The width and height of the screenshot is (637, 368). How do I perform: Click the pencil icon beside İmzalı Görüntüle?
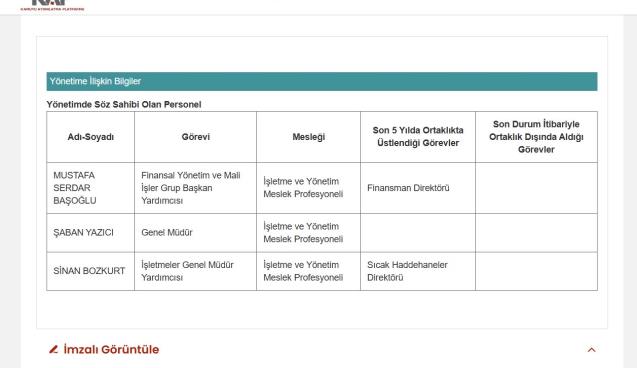click(54, 349)
